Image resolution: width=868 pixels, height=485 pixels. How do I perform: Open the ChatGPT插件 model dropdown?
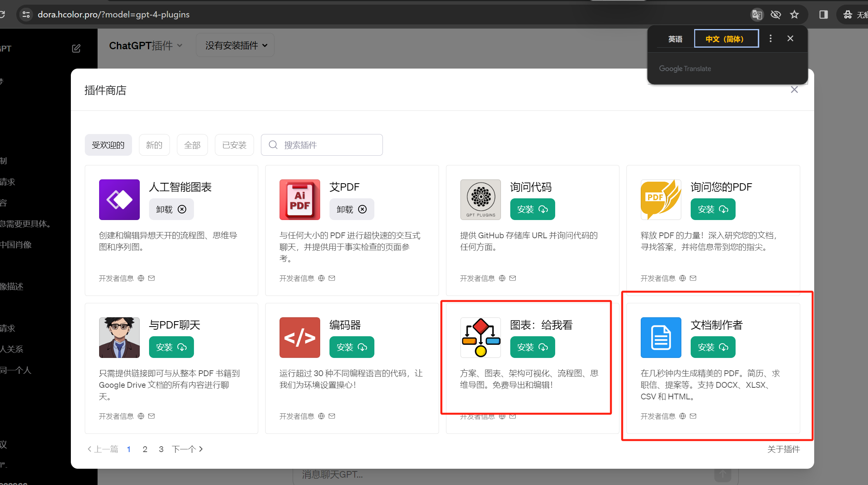[x=145, y=45]
